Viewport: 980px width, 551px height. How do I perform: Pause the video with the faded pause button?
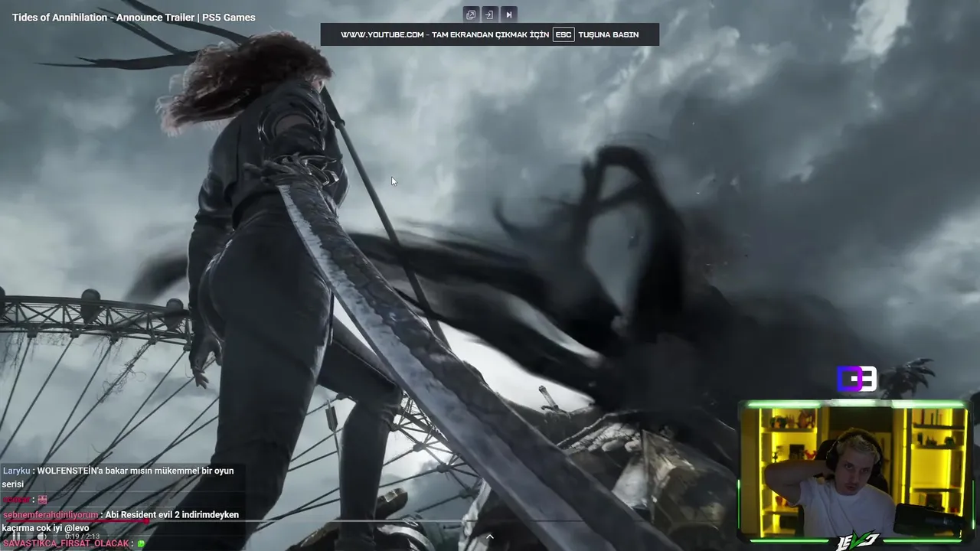click(17, 536)
